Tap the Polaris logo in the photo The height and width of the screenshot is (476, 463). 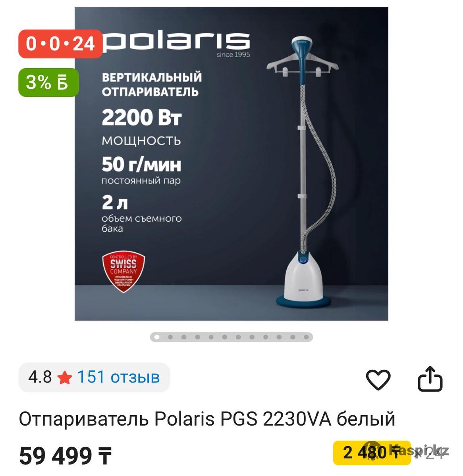click(x=177, y=42)
